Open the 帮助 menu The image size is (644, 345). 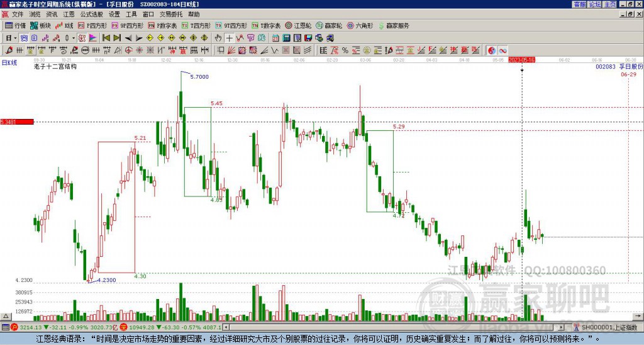[194, 14]
